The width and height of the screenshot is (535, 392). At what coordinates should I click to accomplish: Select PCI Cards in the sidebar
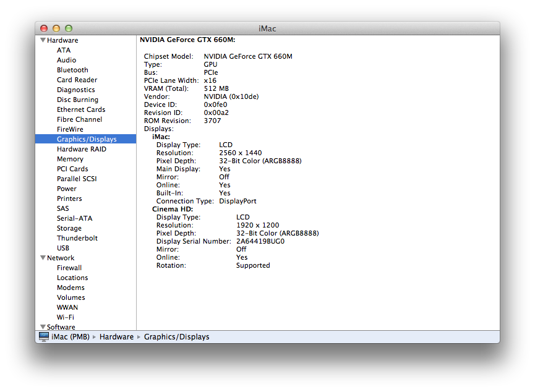[72, 169]
